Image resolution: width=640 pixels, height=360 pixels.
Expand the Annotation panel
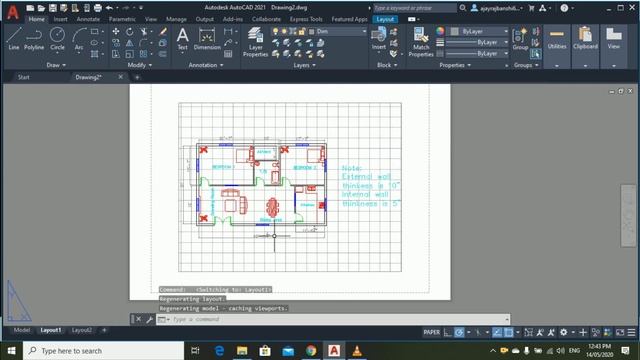(206, 65)
